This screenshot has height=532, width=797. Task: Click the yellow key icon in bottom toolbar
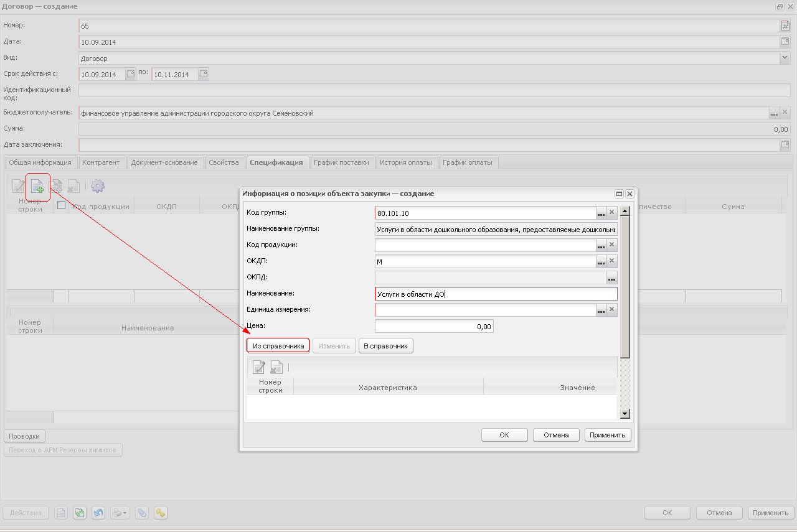coord(161,513)
